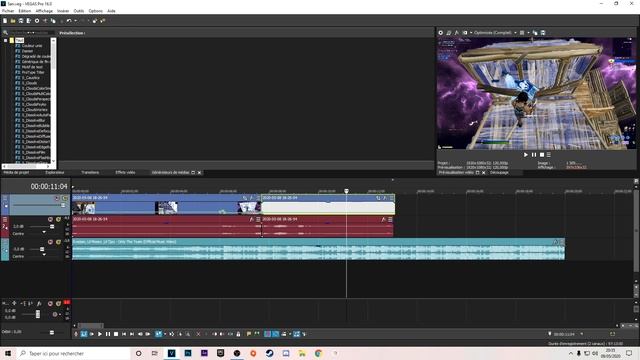Select the Envelope Edit tool
The width and height of the screenshot is (640, 360).
(172, 334)
